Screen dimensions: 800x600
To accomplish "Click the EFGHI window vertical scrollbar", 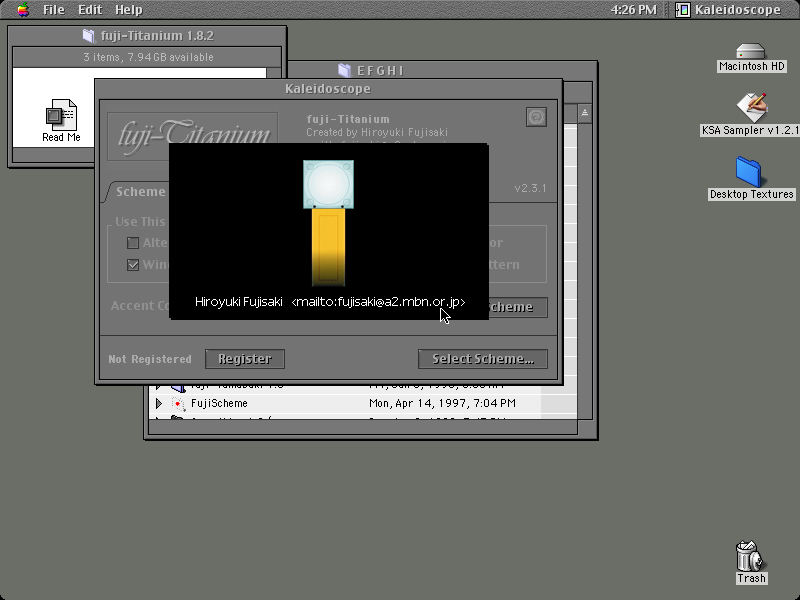I will point(585,270).
